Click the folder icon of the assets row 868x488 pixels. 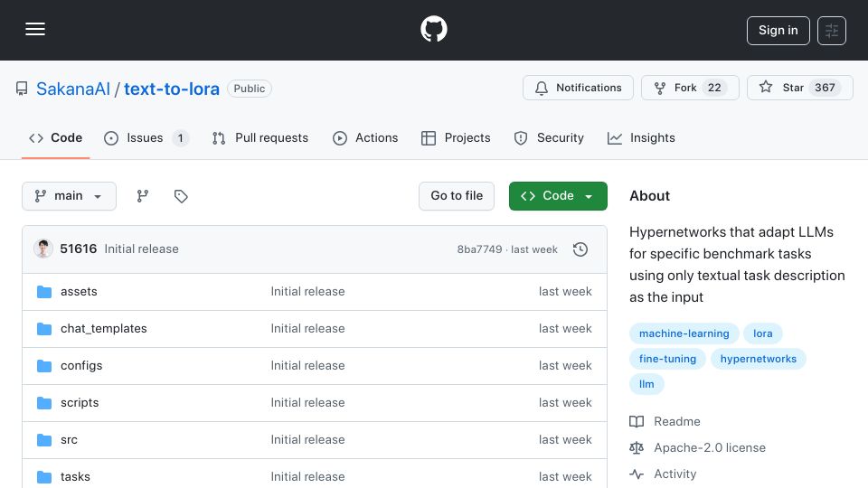43,292
